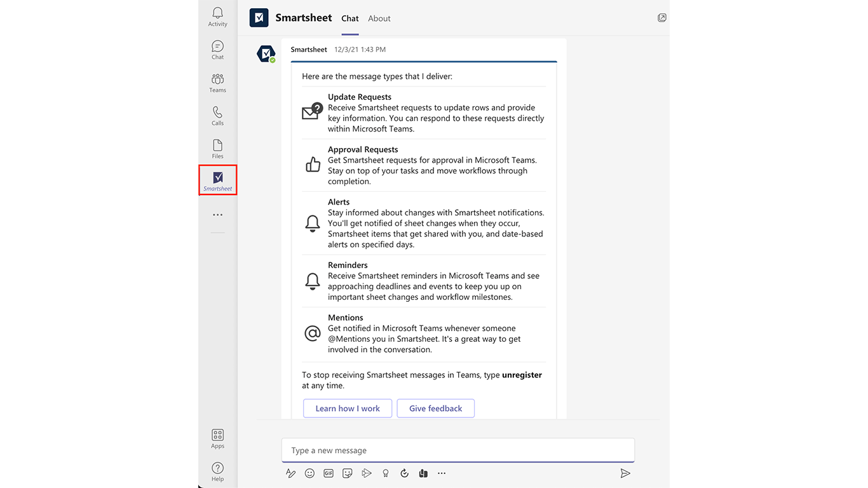Click the Mentions heading in the card
The height and width of the screenshot is (488, 868).
(x=346, y=318)
